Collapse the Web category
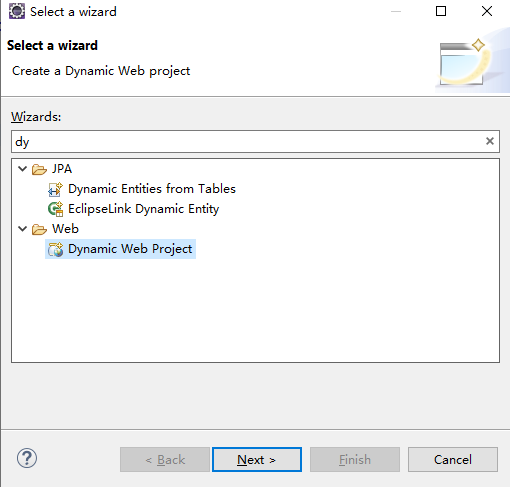 point(22,229)
